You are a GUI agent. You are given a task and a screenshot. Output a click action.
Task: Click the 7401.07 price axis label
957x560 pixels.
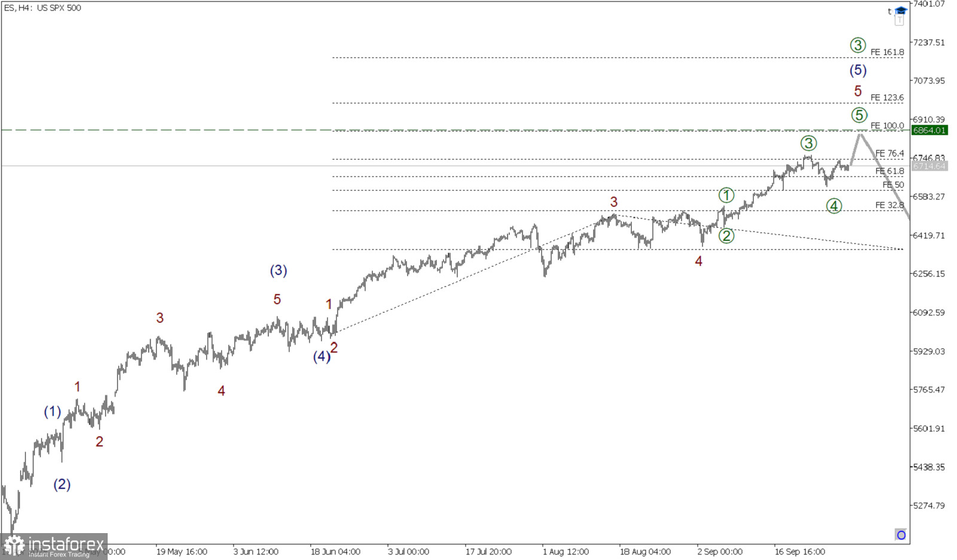point(929,4)
